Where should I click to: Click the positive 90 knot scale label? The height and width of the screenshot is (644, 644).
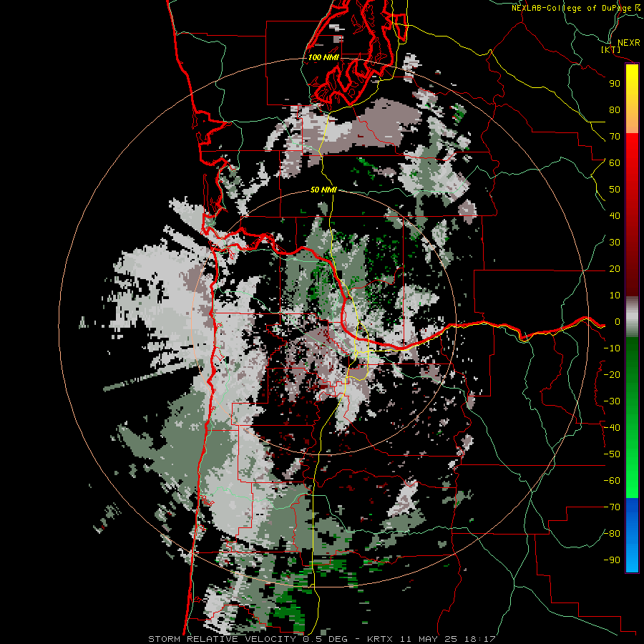615,84
